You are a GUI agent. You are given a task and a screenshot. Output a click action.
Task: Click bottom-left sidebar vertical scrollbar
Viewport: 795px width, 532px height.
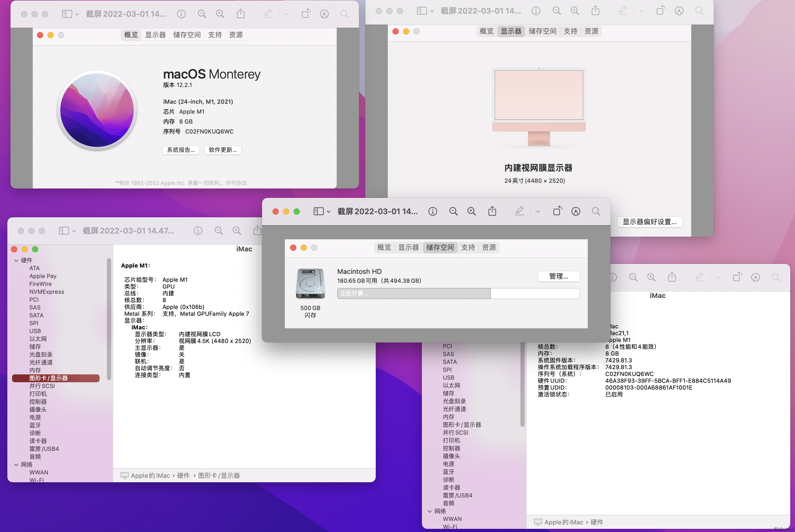(x=109, y=319)
